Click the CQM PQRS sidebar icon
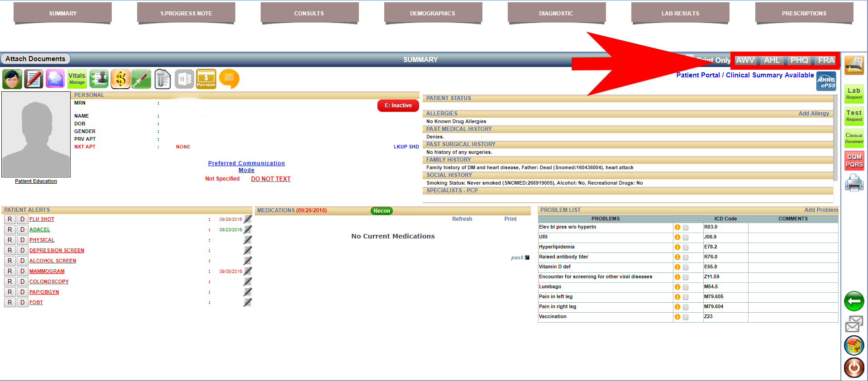This screenshot has width=868, height=381. (854, 161)
